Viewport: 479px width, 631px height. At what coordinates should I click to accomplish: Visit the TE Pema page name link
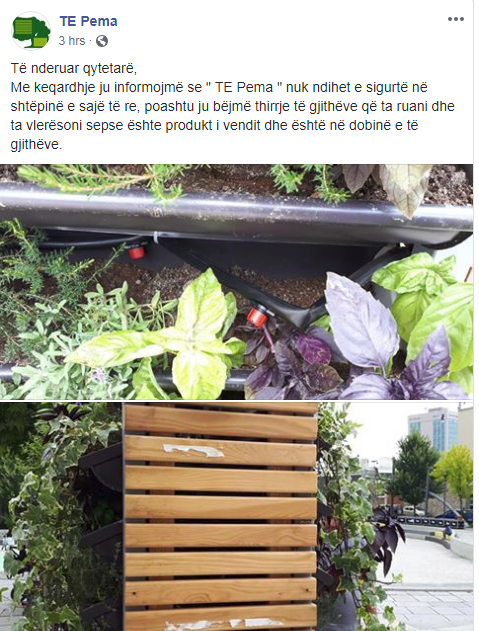pos(88,21)
